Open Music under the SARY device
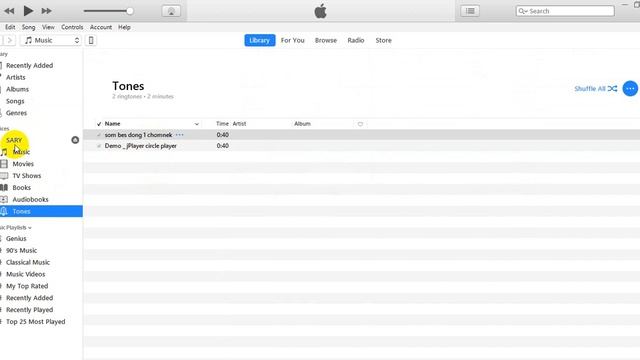This screenshot has height=360, width=640. click(x=21, y=152)
